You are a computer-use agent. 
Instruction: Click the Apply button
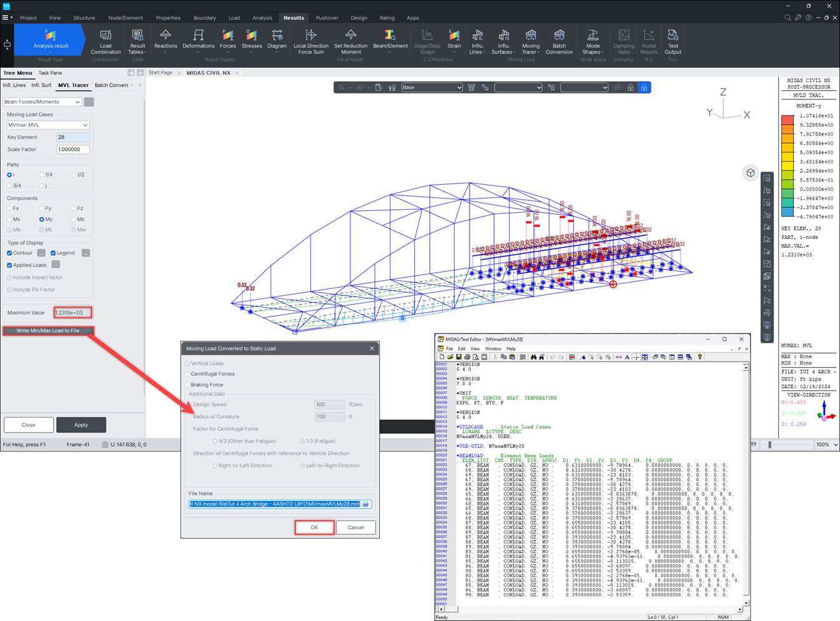point(81,425)
